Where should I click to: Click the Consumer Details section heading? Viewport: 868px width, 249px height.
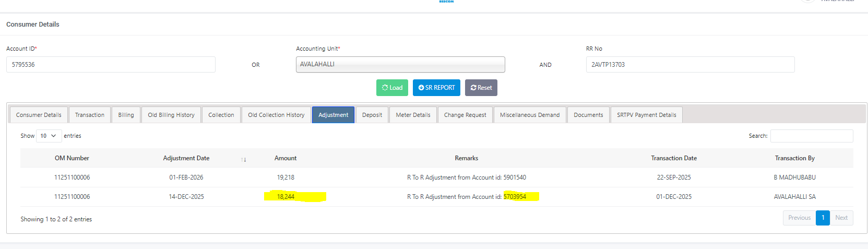tap(33, 25)
